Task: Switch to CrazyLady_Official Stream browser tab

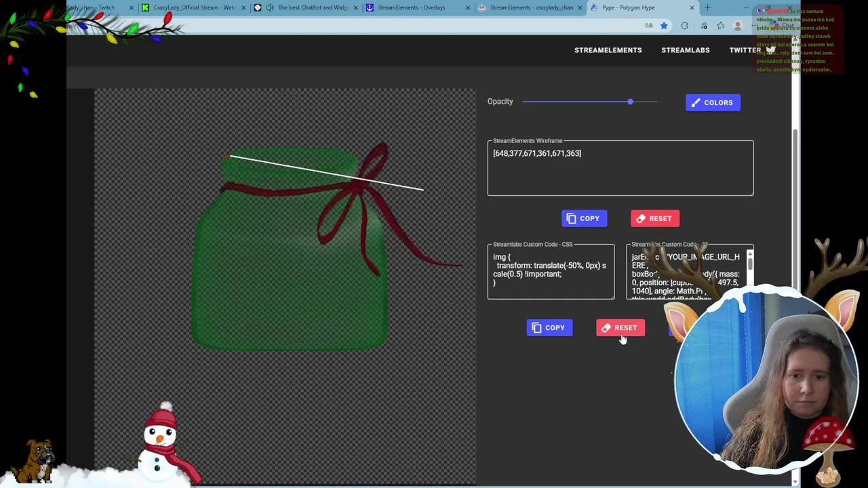Action: pos(194,7)
